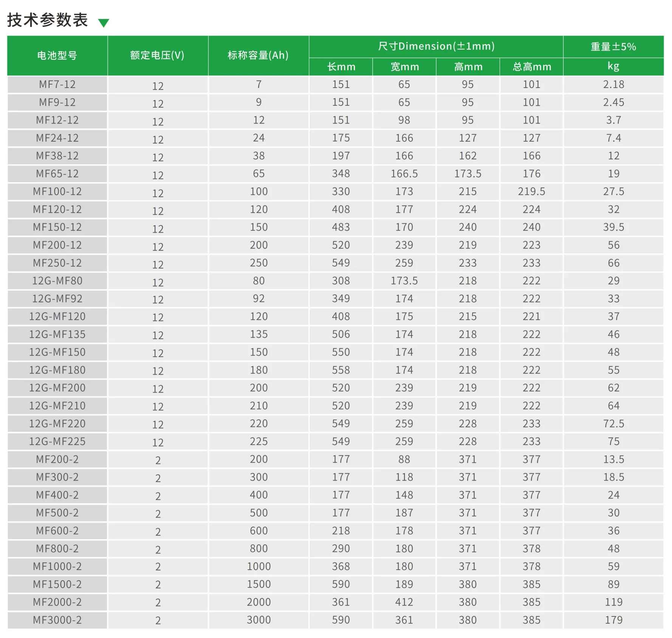Select model cell MF24-12
The image size is (672, 638).
click(57, 138)
